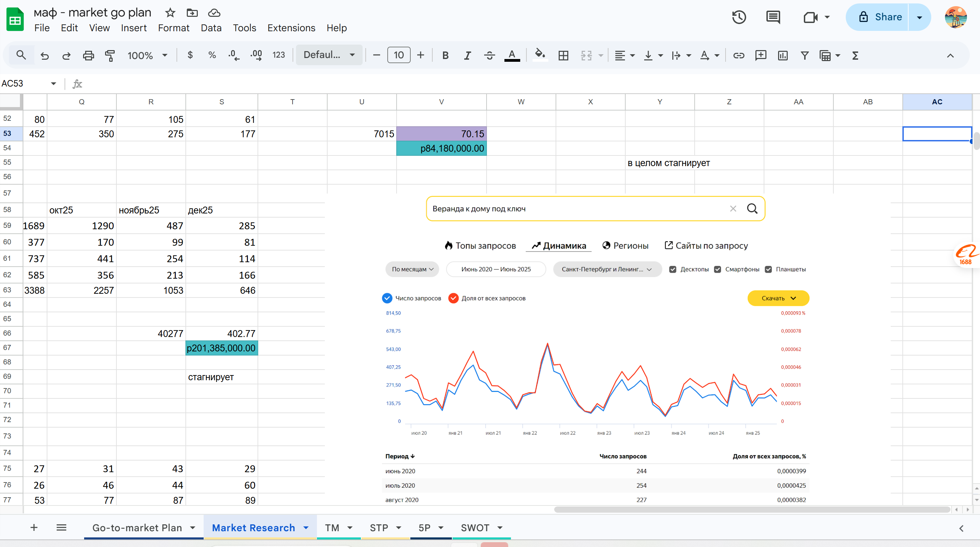Open version history clock icon
This screenshot has height=547, width=980.
(x=739, y=17)
